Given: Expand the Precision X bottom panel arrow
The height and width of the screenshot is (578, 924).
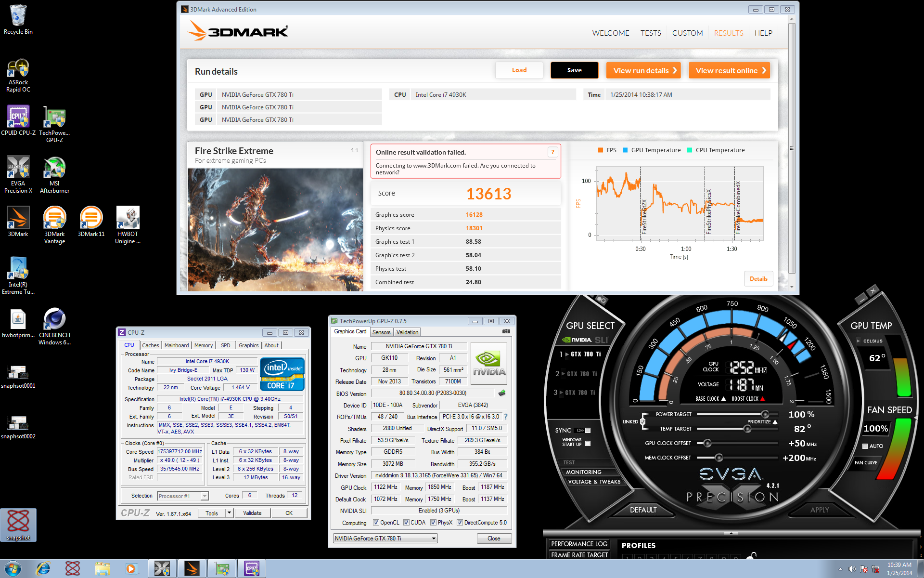Looking at the screenshot, I should (731, 533).
